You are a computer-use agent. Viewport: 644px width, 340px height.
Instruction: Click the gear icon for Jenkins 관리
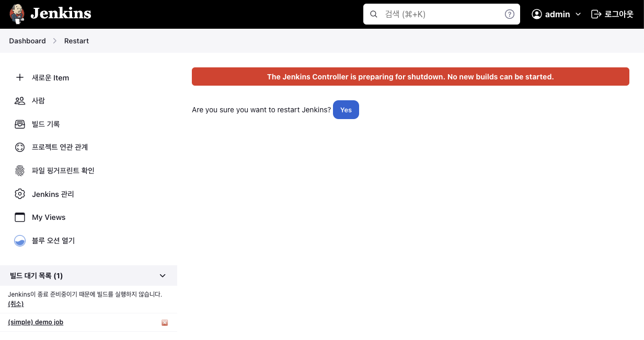20,194
